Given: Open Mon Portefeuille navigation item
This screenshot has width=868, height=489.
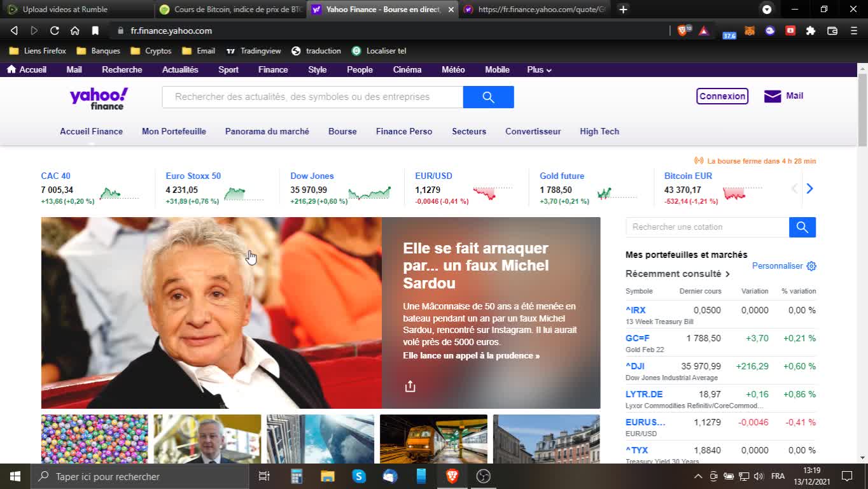Looking at the screenshot, I should [174, 131].
